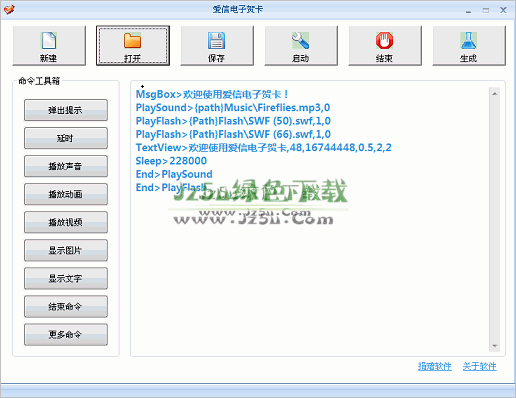
Task: Insert the 结束命令 end command
Action: (x=66, y=306)
